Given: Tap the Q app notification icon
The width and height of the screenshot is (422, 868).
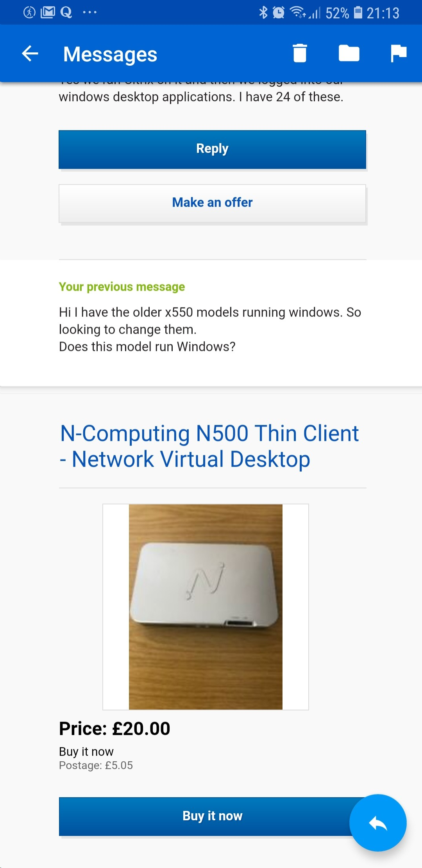Looking at the screenshot, I should pos(66,13).
